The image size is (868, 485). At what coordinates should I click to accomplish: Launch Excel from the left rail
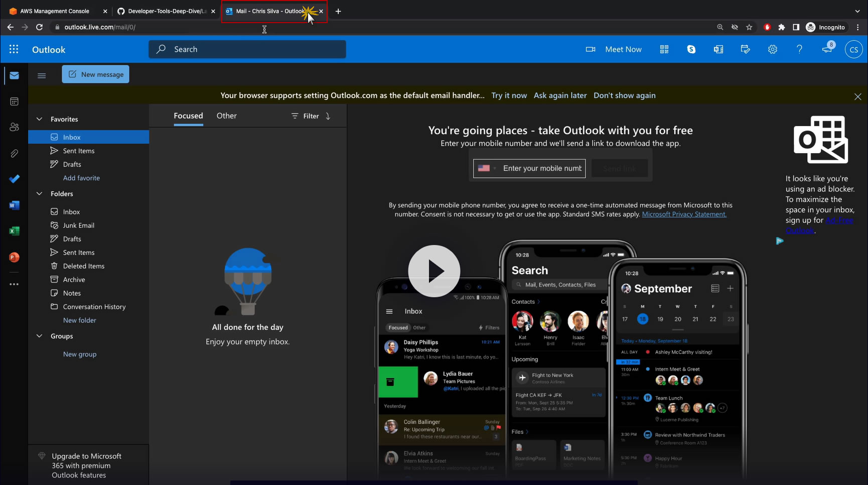point(14,231)
